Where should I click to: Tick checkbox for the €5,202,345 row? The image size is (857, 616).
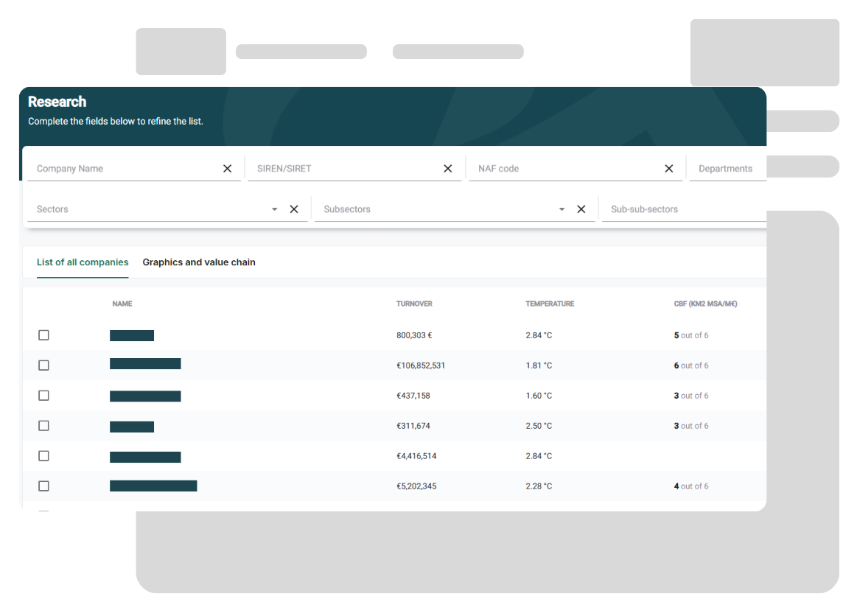tap(43, 486)
